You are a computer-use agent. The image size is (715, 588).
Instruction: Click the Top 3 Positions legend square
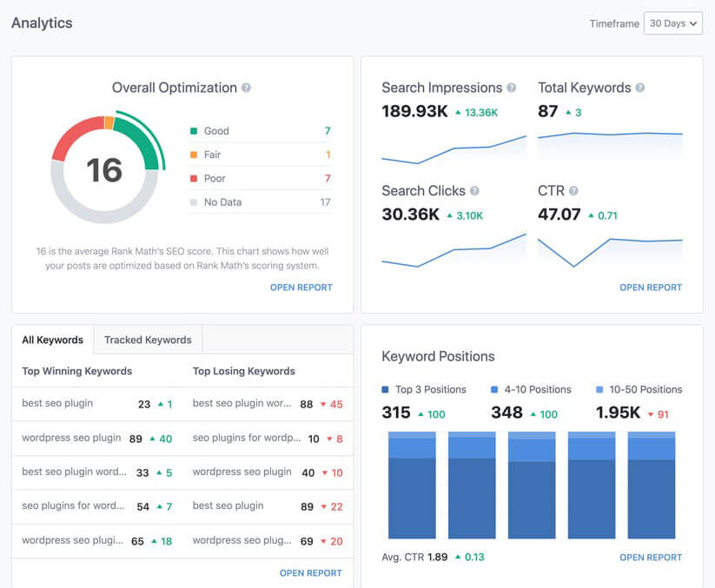pos(386,390)
